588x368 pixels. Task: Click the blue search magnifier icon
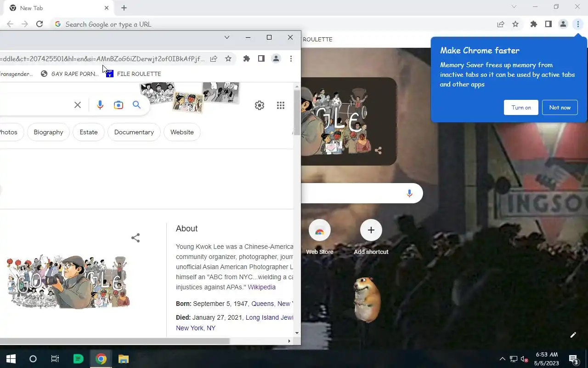pyautogui.click(x=136, y=105)
